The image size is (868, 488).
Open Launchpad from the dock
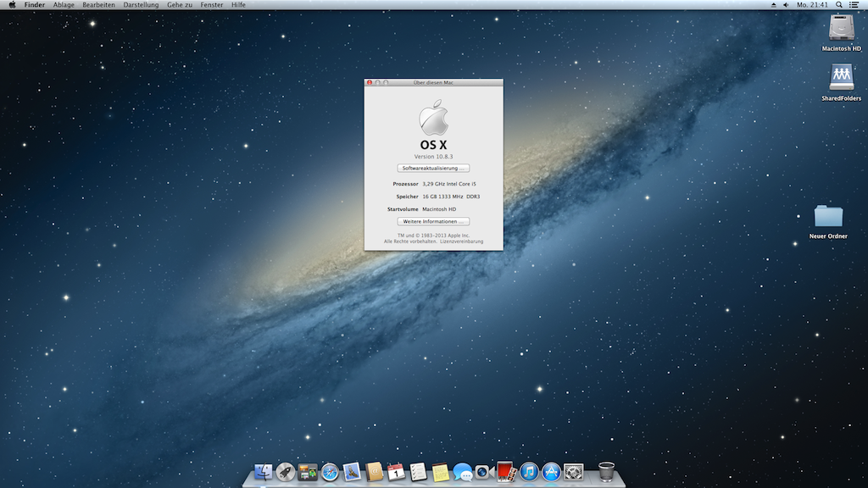286,472
